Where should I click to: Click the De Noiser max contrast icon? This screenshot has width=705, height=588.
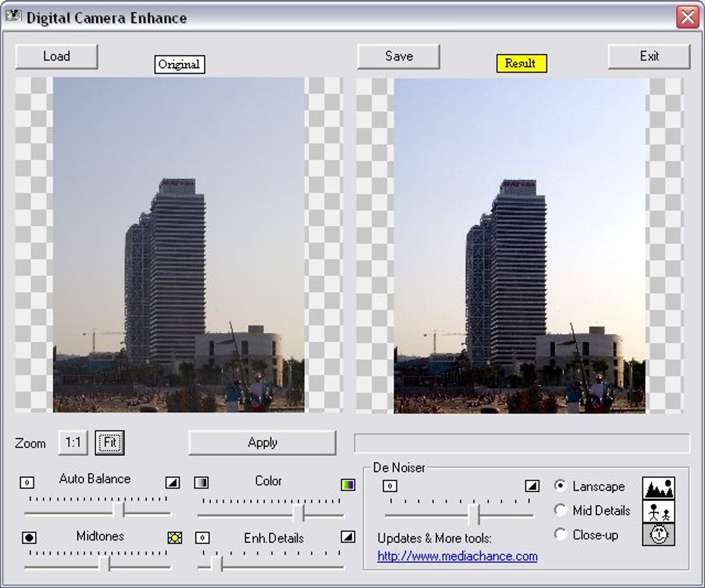[x=532, y=486]
